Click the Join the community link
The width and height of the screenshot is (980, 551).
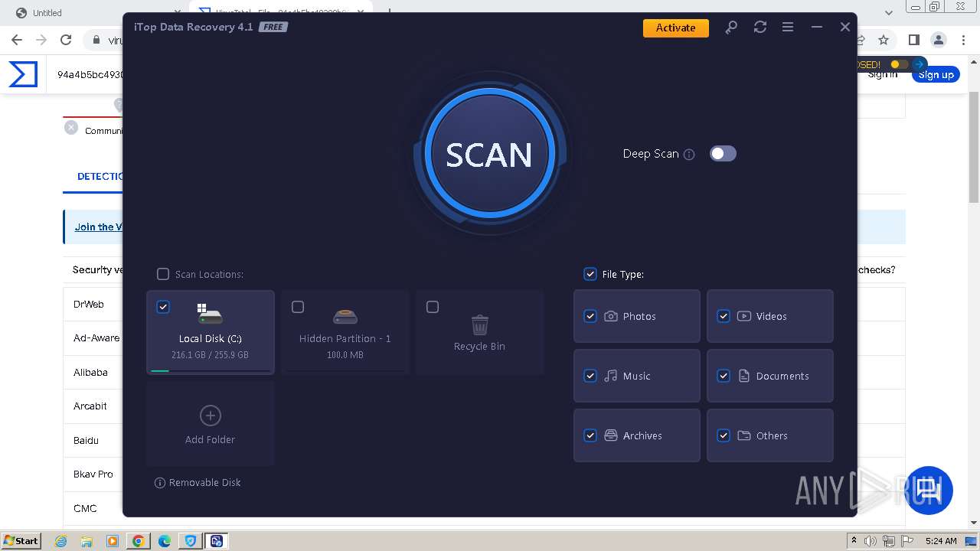pyautogui.click(x=98, y=227)
